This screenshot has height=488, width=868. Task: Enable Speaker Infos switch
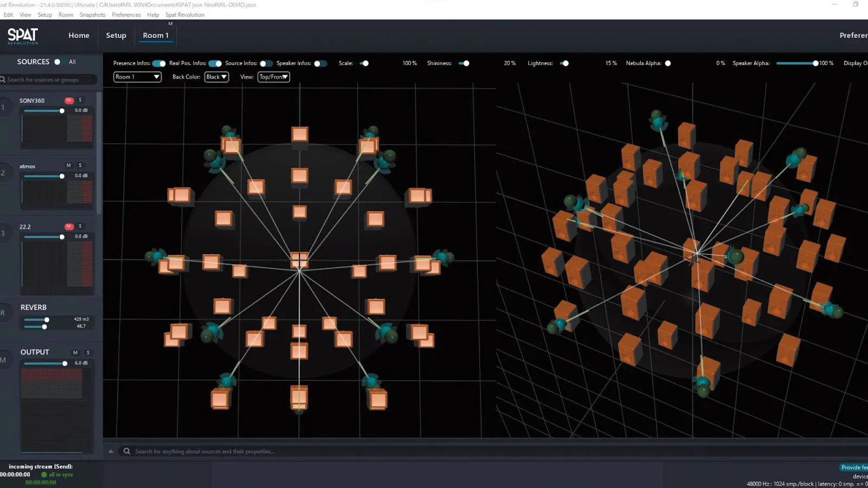click(320, 63)
